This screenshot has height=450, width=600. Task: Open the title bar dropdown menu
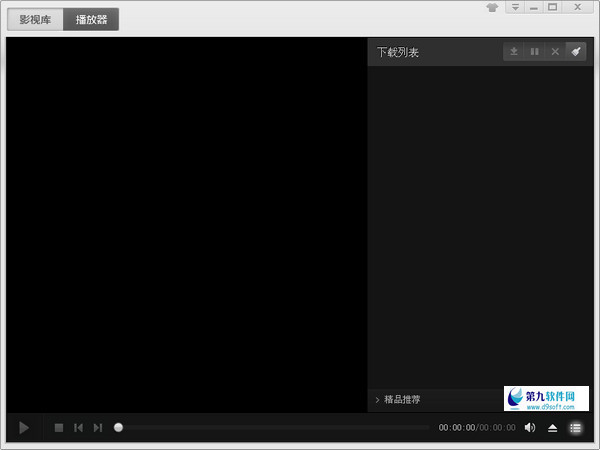pyautogui.click(x=515, y=8)
